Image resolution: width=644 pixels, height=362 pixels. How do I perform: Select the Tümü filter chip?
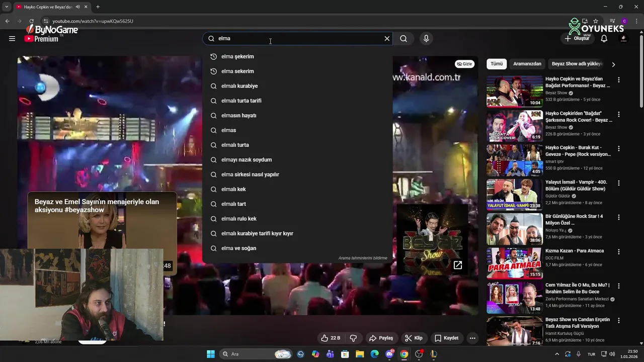click(x=497, y=64)
